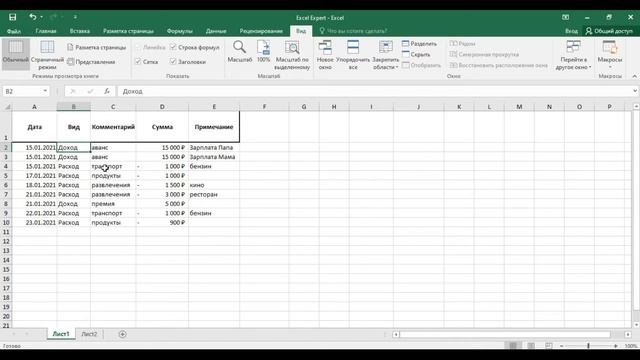Toggle the Gridlines (Сетка) checkbox
This screenshot has width=640, height=360.
pyautogui.click(x=147, y=62)
